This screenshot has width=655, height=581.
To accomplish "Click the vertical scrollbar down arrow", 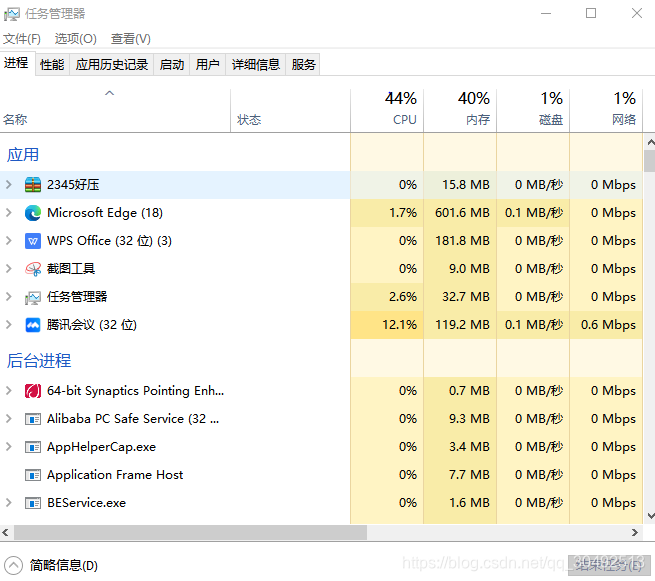I will tap(650, 516).
